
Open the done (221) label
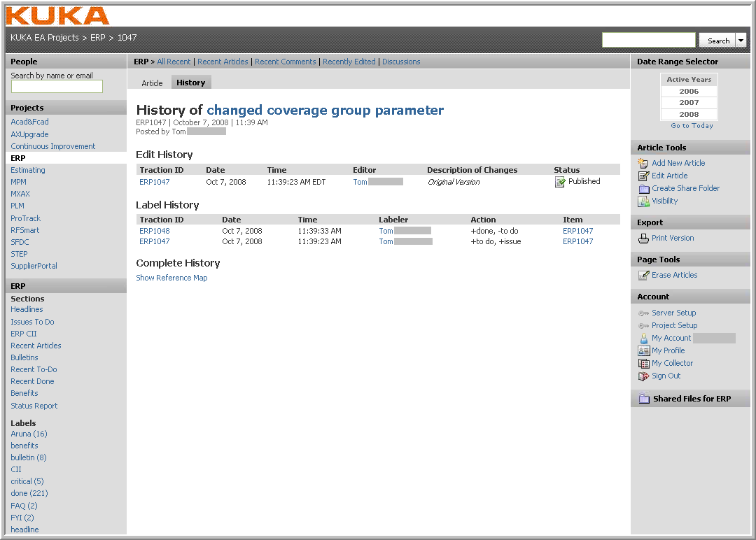click(x=29, y=493)
